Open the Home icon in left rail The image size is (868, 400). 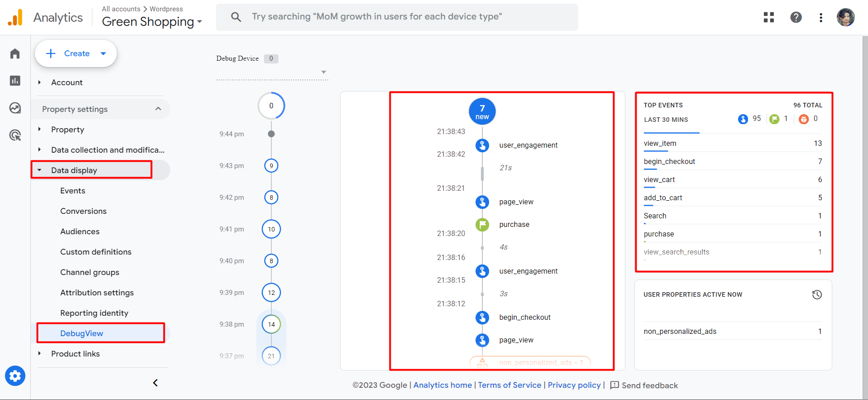pos(15,54)
